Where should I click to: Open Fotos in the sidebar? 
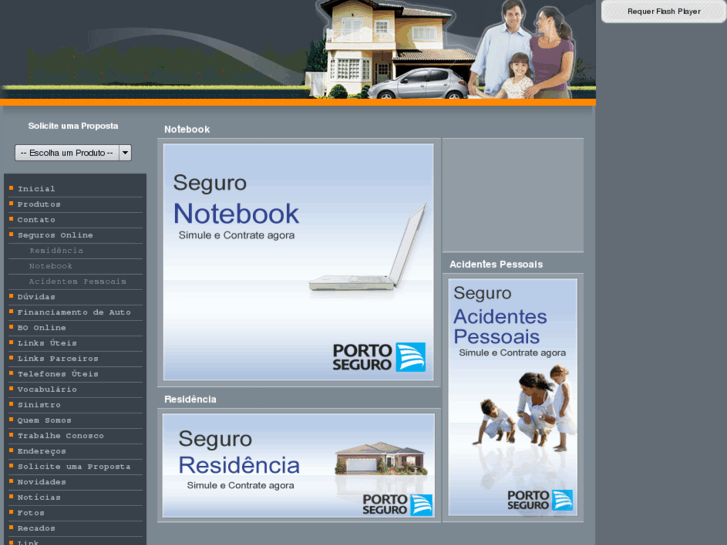pyautogui.click(x=31, y=513)
